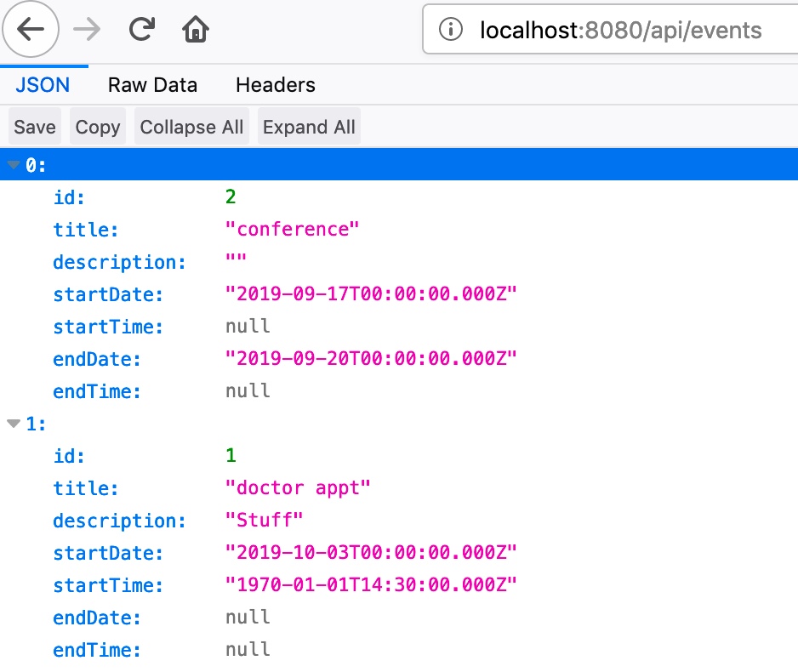
Task: Switch to the Raw Data tab
Action: (152, 85)
